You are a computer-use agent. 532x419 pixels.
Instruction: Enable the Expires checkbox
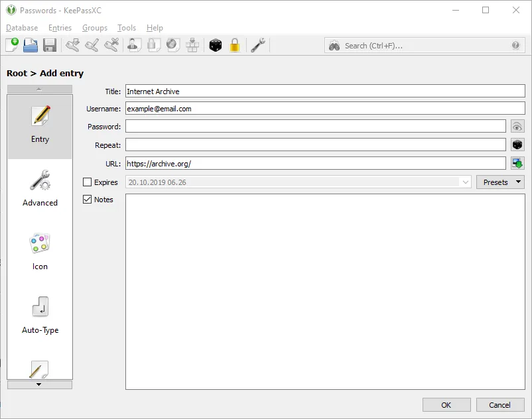(87, 182)
